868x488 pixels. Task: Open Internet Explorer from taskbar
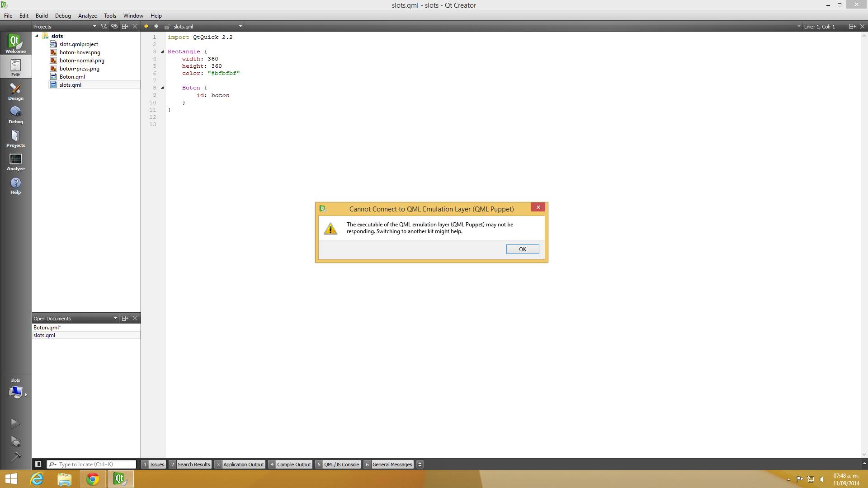[x=37, y=479]
